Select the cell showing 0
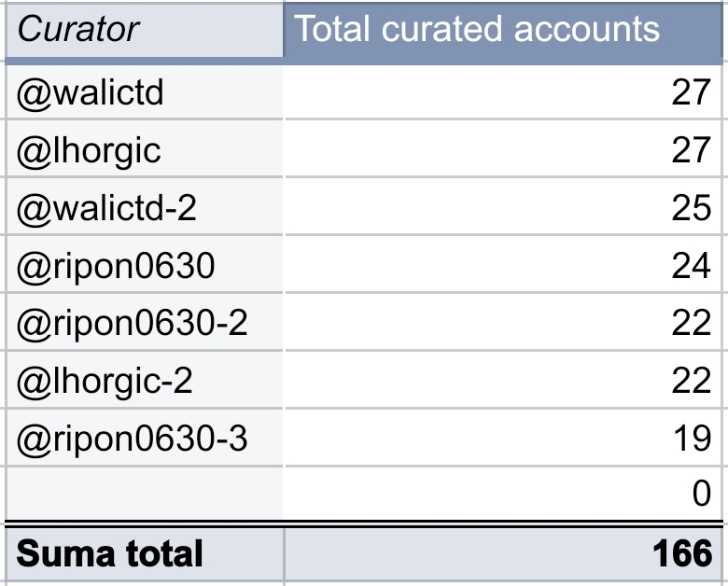This screenshot has width=728, height=586. pos(701,494)
